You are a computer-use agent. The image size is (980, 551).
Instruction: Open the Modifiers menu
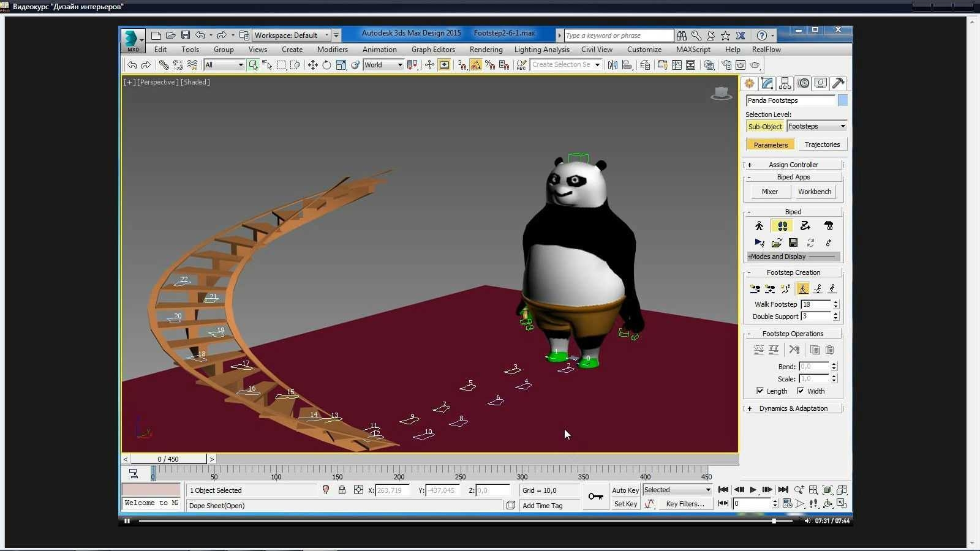[x=333, y=50]
